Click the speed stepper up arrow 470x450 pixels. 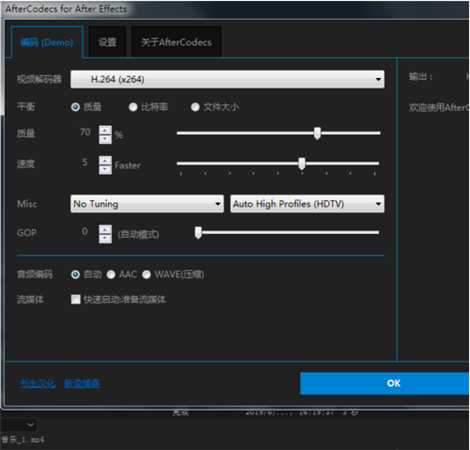coord(105,161)
